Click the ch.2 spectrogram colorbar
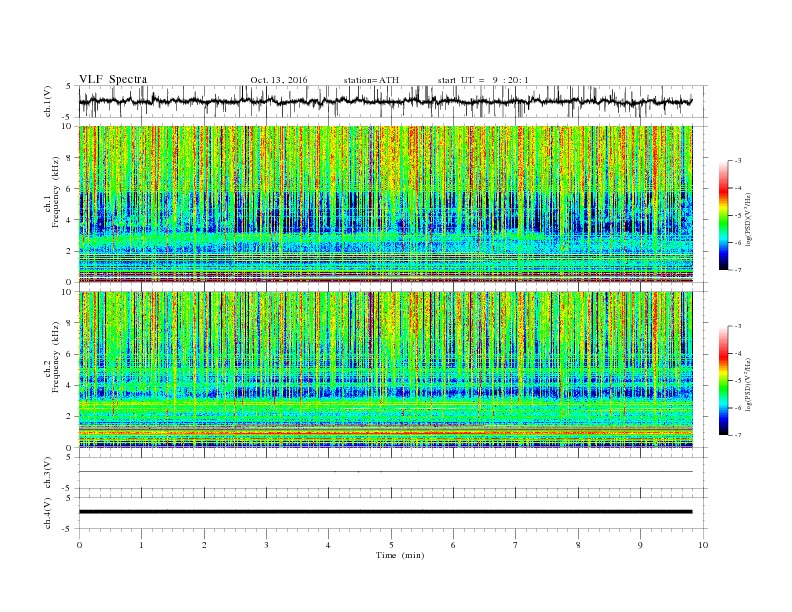 [x=723, y=381]
